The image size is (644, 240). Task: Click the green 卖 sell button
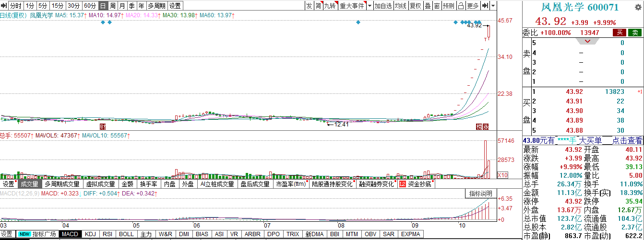point(634,33)
